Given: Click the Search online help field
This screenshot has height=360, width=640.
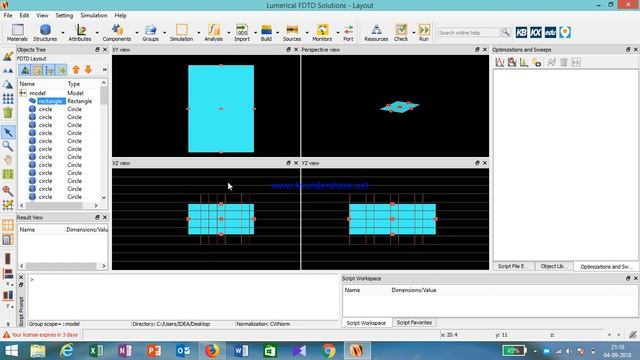Looking at the screenshot, I should 469,32.
